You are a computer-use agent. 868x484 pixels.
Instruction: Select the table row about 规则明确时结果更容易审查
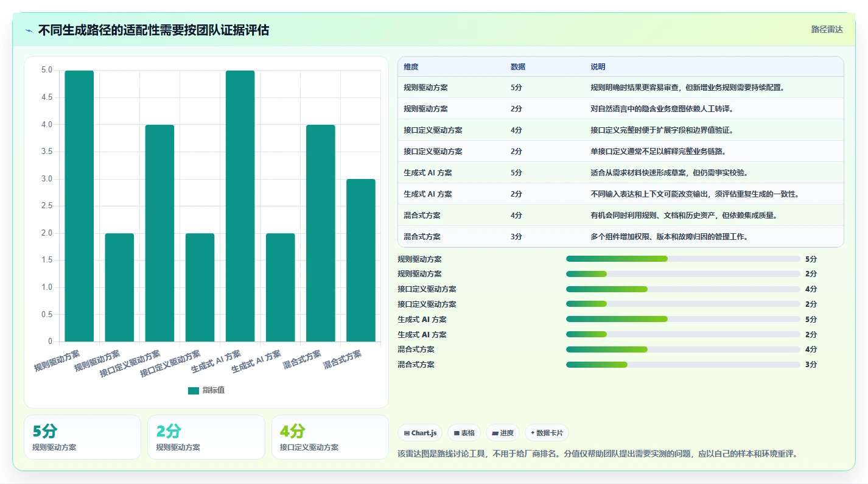(x=621, y=88)
